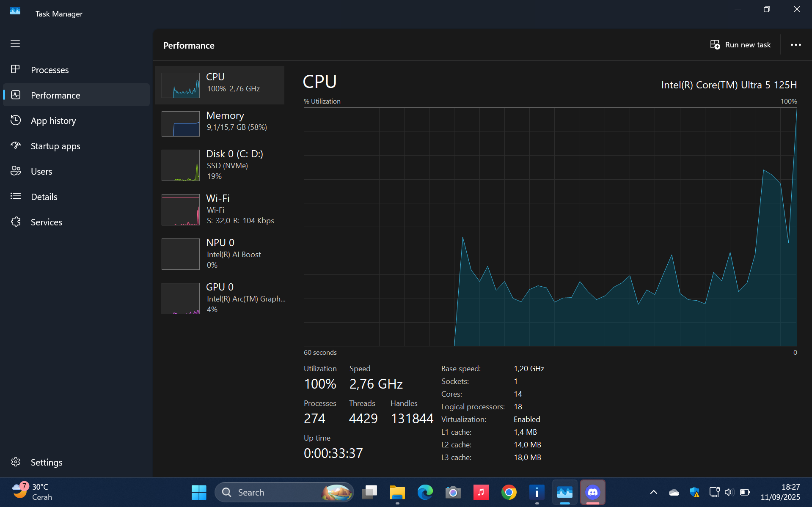812x507 pixels.
Task: Click the Details list icon
Action: point(16,196)
